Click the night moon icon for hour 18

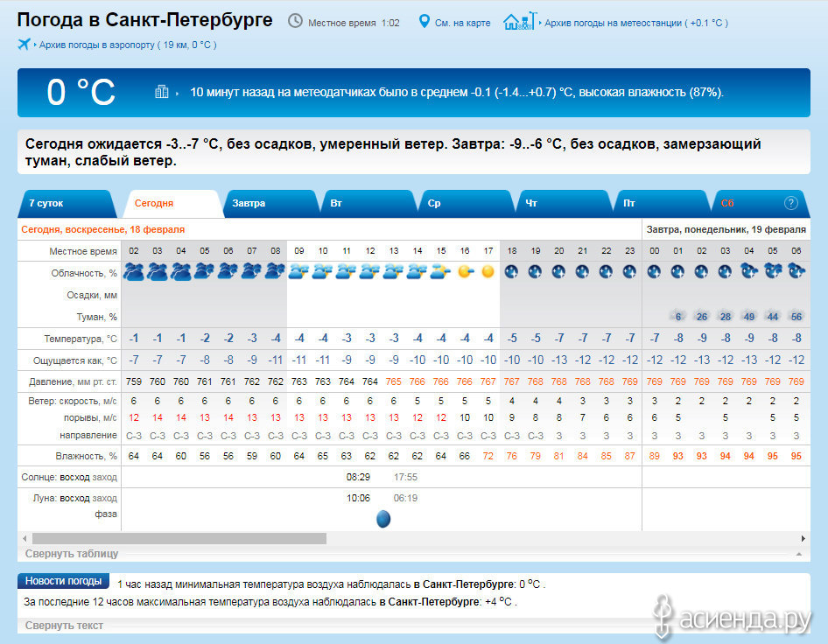tap(511, 272)
